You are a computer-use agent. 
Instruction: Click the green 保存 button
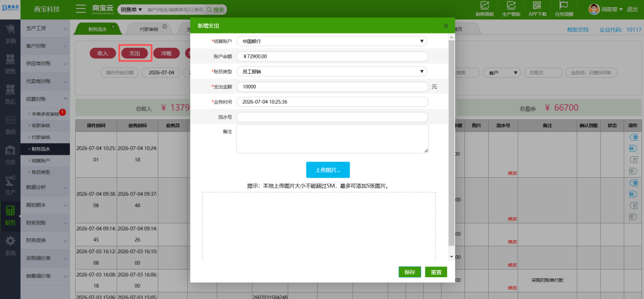coord(410,272)
